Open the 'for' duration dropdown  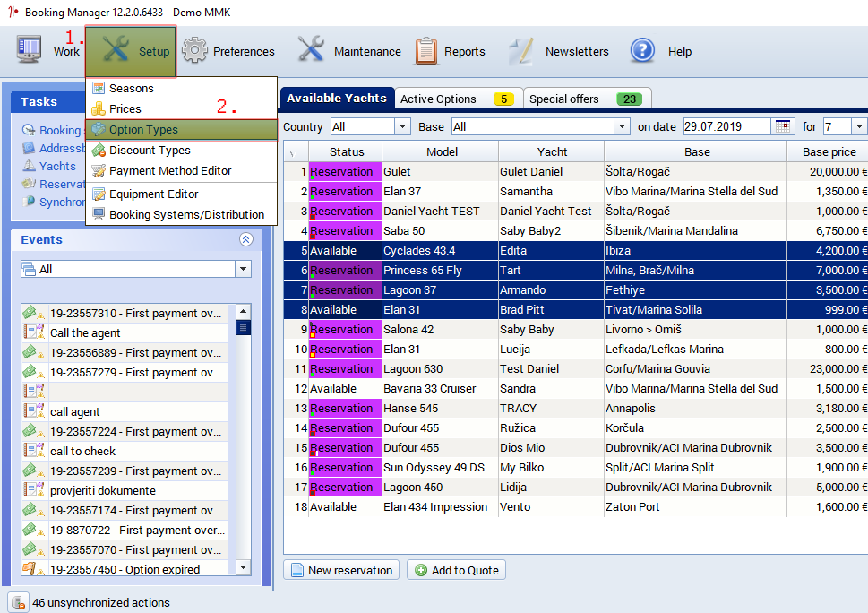(x=858, y=126)
